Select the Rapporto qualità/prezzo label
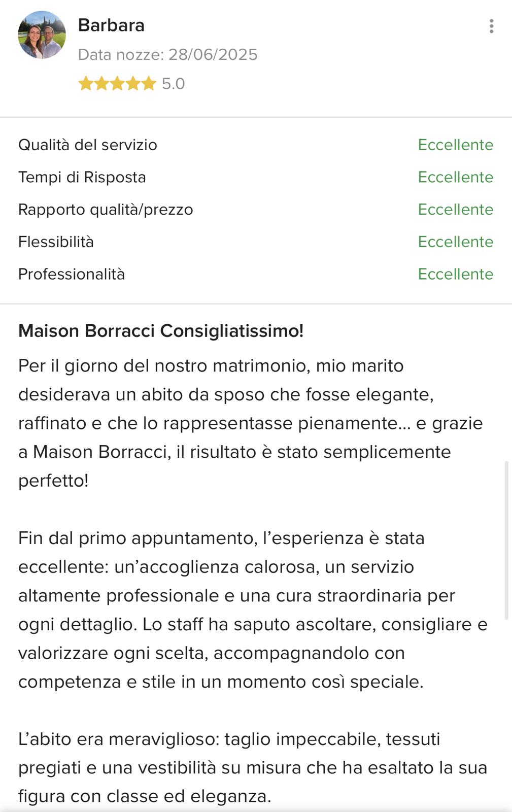This screenshot has width=512, height=812. 106,210
